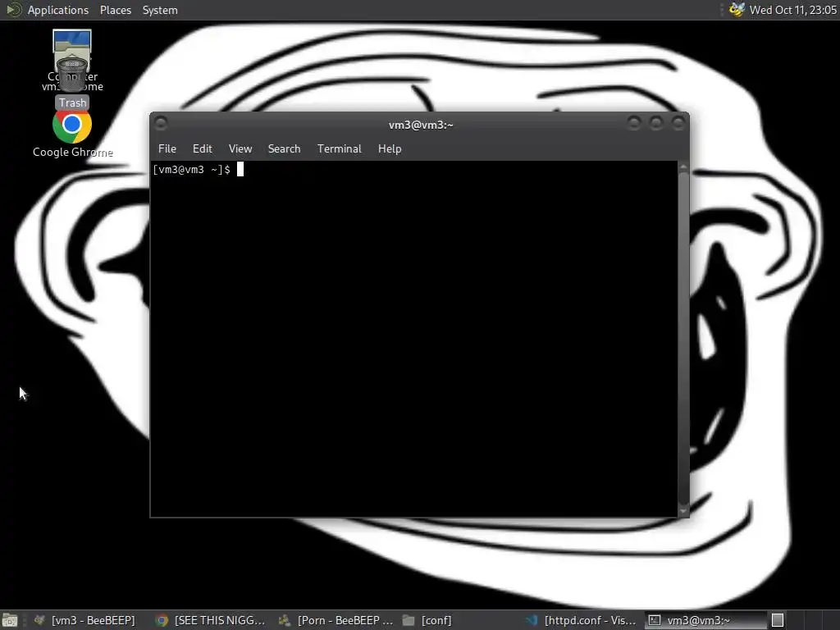Click the show desktop icon in bottom panel

point(10,620)
